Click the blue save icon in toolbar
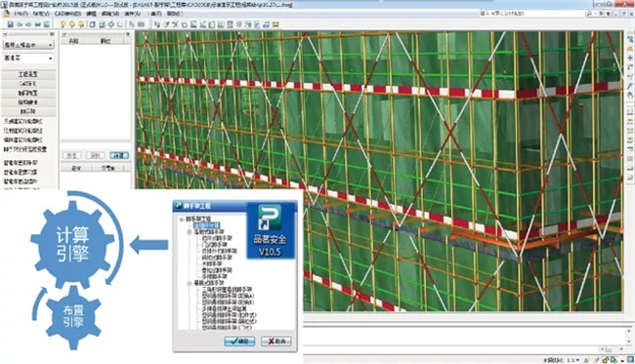 [x=11, y=24]
